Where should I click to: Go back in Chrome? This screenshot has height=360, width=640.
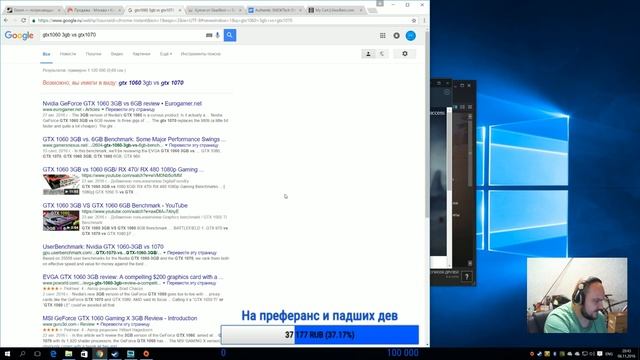[x=6, y=20]
